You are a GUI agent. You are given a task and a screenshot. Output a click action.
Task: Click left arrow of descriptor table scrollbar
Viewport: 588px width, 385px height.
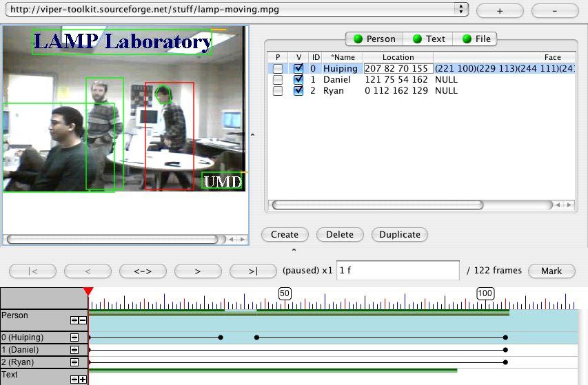point(558,205)
